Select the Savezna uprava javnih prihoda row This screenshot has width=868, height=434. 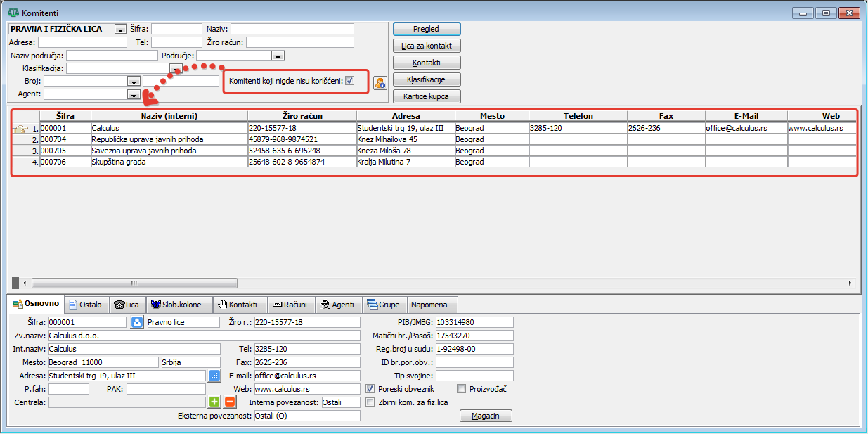click(x=434, y=151)
